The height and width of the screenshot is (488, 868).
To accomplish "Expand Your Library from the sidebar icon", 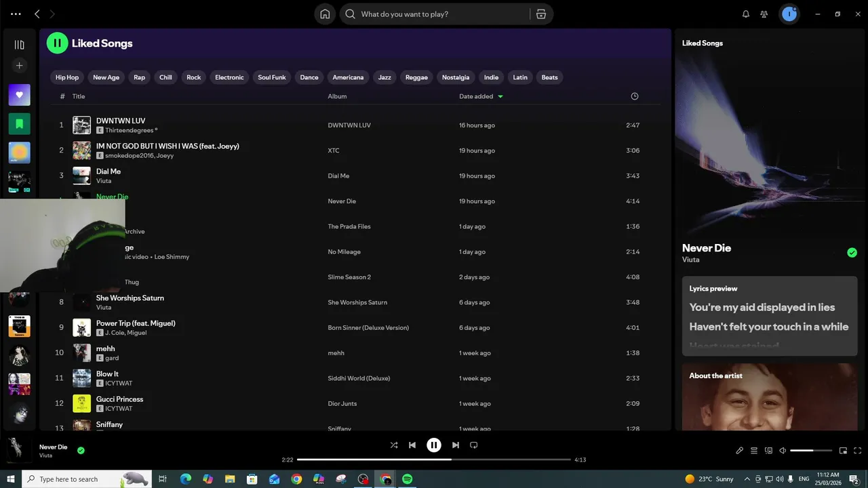I will (19, 45).
